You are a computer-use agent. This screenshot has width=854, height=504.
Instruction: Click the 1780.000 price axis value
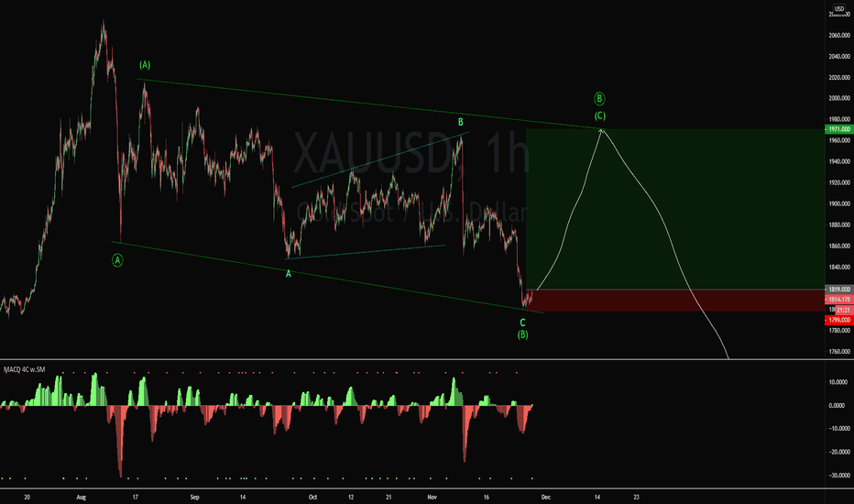pyautogui.click(x=839, y=331)
